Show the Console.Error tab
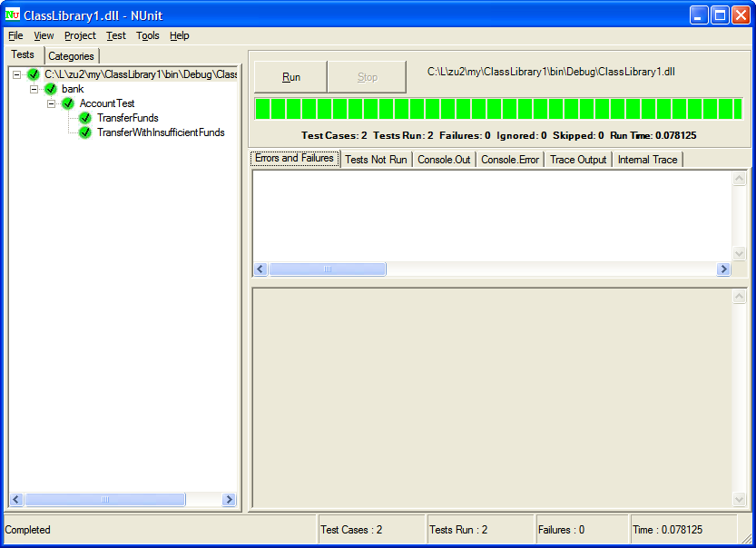The height and width of the screenshot is (548, 756). pyautogui.click(x=510, y=160)
